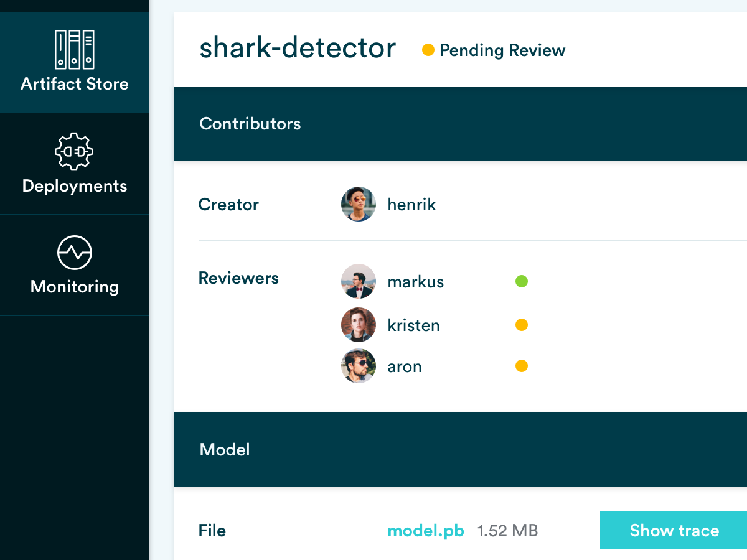Screen dimensions: 747x560
Task: Click the Pending Review status text
Action: (502, 50)
